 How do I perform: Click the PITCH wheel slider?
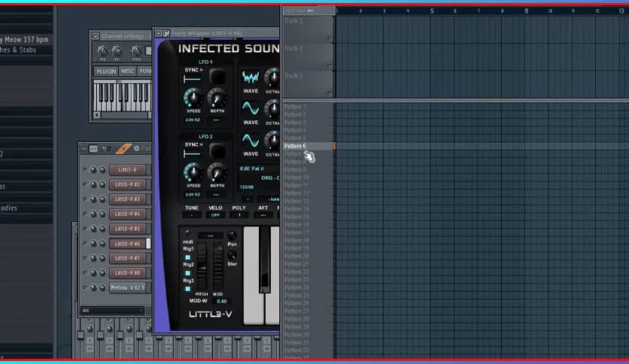coord(202,266)
